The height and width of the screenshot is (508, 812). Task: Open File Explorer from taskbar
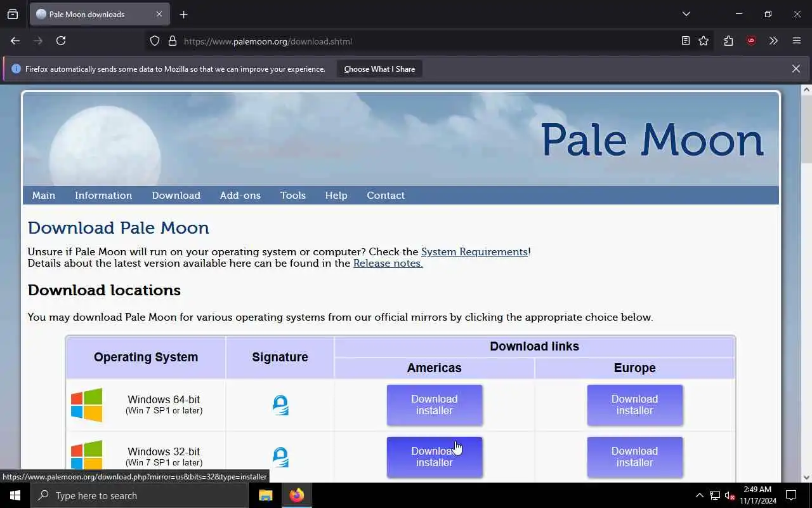point(266,495)
